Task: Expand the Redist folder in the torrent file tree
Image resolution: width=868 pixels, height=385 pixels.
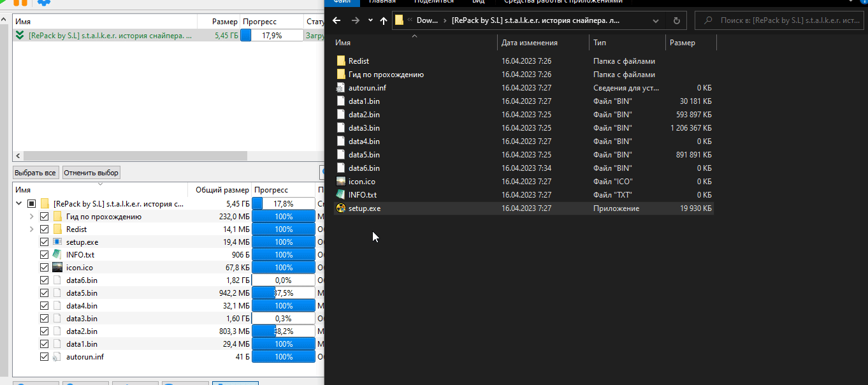Action: tap(31, 229)
